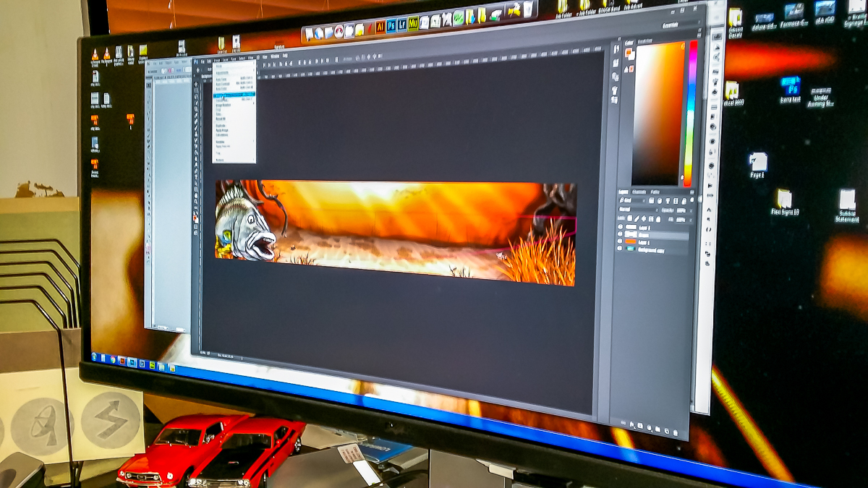Screen dimensions: 868x488
Task: Toggle the eye icon for Layer 1
Action: tap(621, 241)
